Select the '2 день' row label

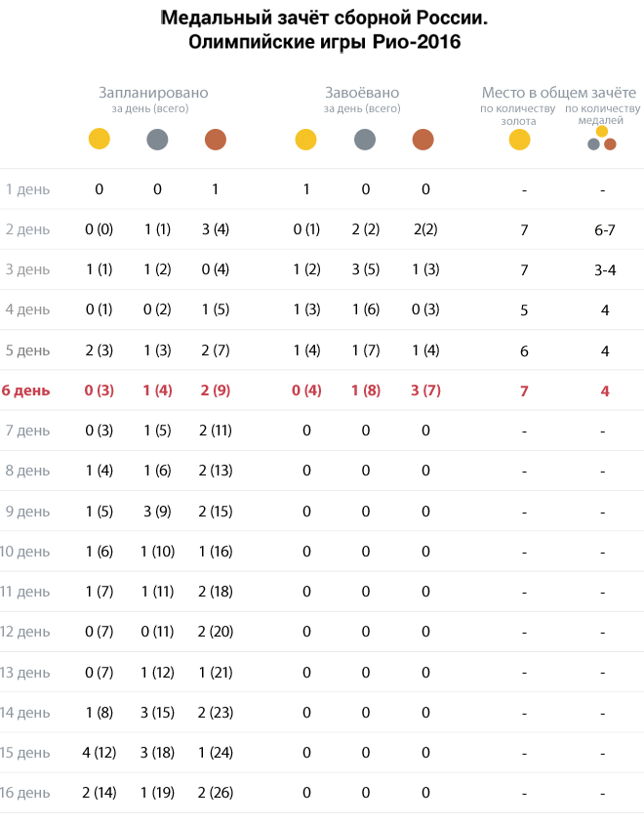pyautogui.click(x=27, y=229)
